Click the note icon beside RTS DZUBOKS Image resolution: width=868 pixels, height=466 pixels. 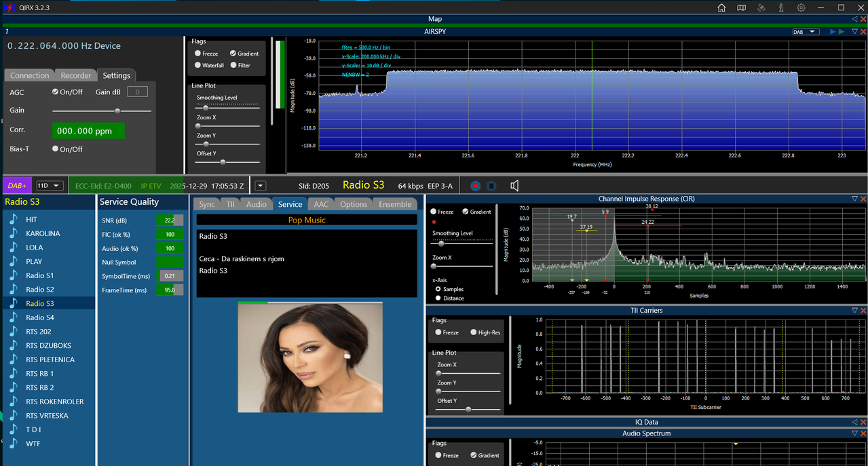[x=13, y=345]
